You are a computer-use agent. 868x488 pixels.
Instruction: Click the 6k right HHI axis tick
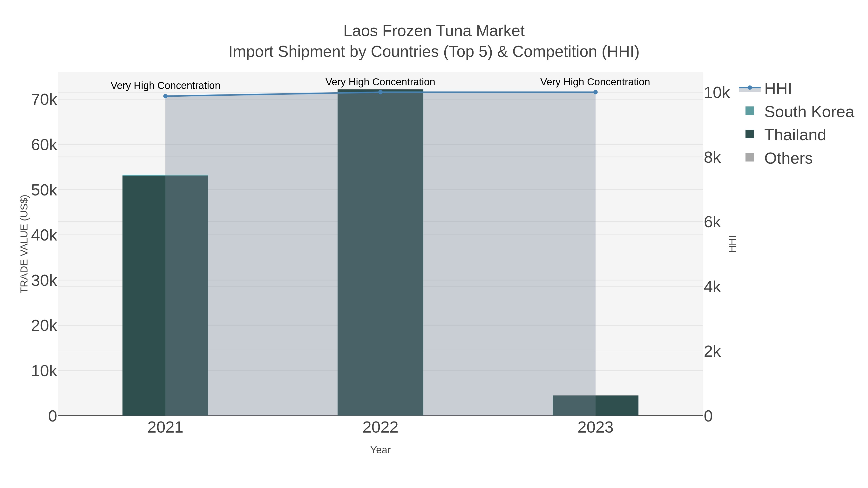712,222
